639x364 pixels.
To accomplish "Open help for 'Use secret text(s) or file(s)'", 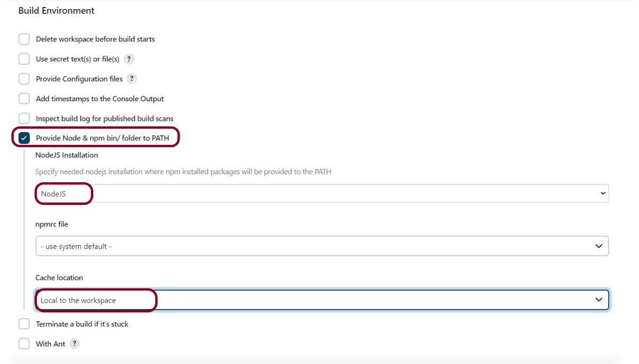I will 128,59.
